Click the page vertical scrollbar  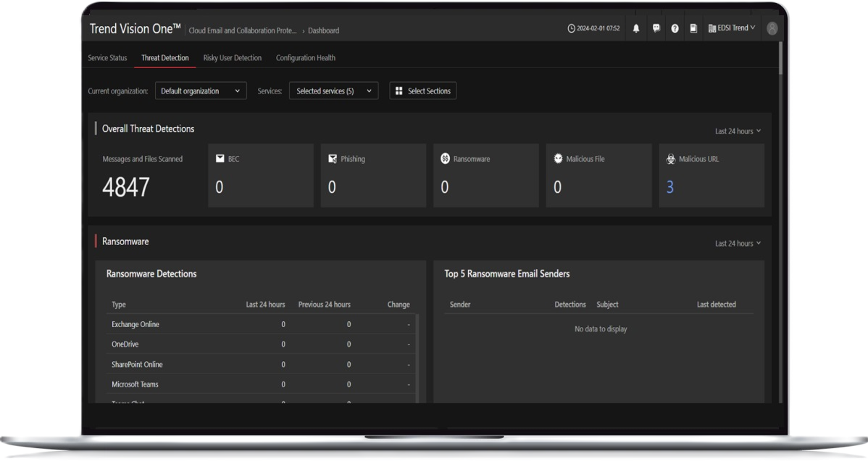(780, 58)
